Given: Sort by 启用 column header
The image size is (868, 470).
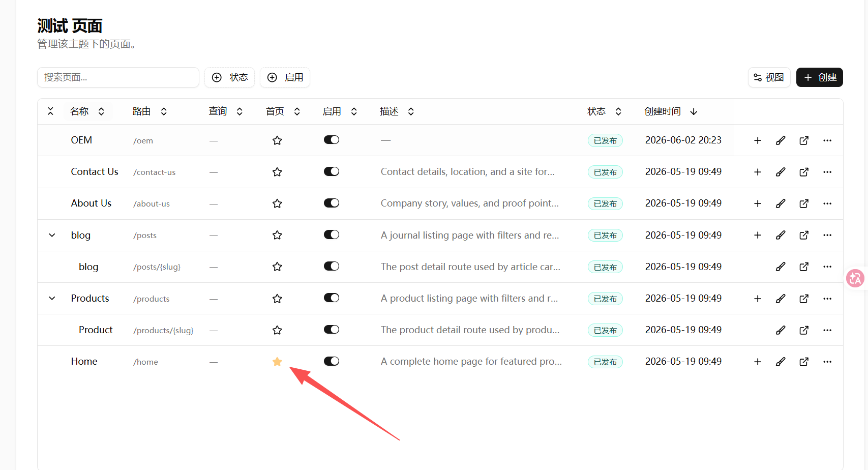Looking at the screenshot, I should pos(340,111).
